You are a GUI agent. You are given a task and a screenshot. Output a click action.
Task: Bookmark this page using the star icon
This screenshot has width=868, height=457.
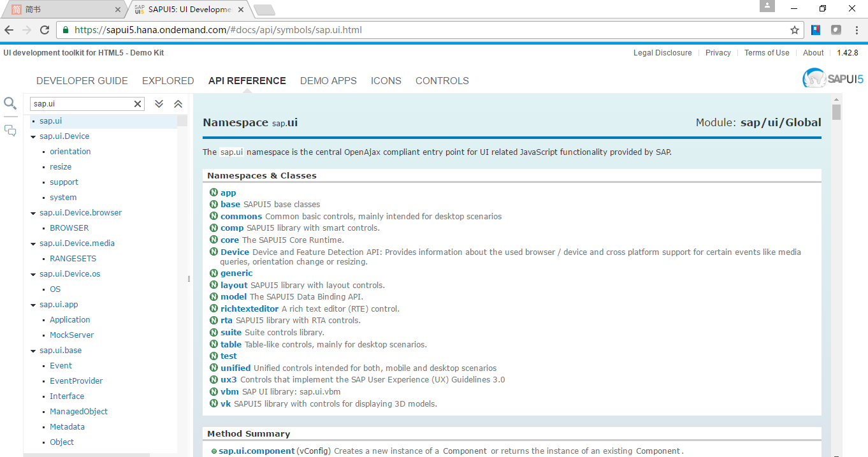(x=795, y=29)
